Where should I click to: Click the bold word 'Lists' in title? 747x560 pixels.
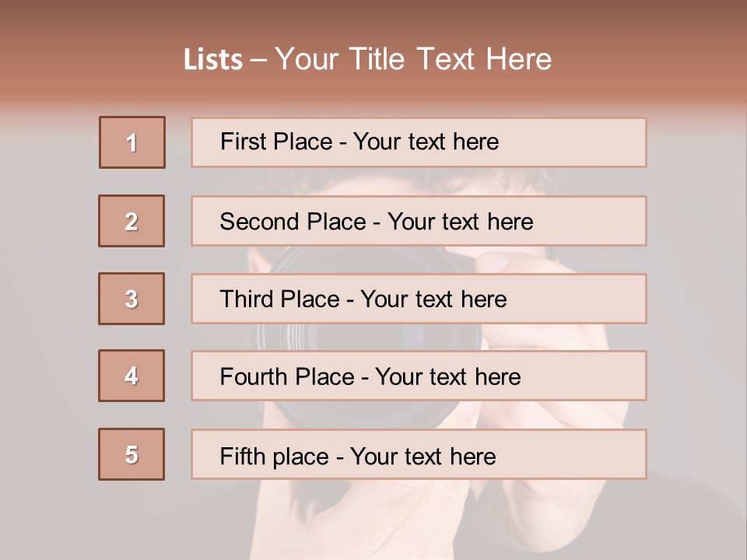pos(213,60)
